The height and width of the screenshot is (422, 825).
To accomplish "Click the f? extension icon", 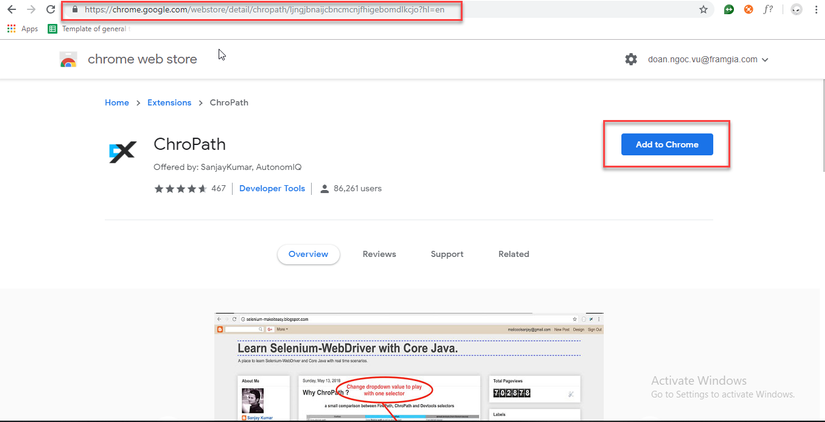I will [x=768, y=9].
